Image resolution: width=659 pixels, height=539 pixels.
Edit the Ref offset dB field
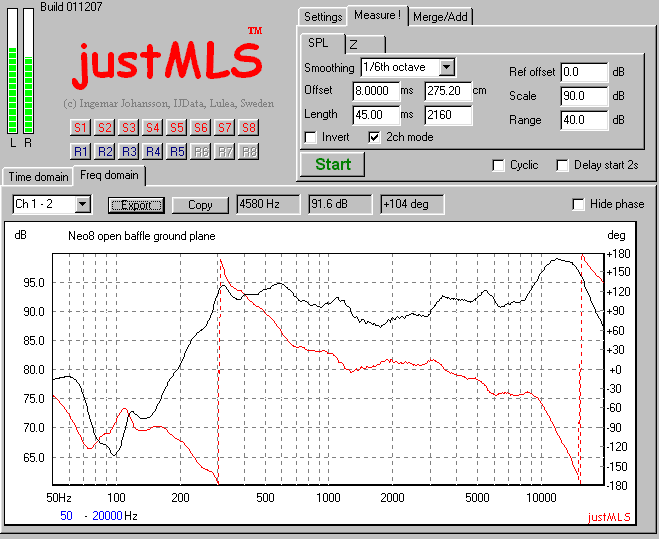584,72
